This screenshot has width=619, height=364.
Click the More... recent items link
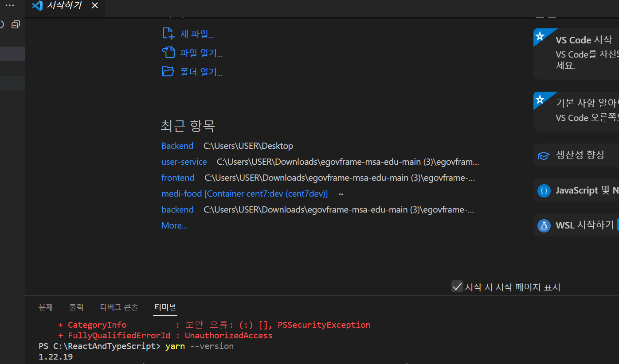point(174,225)
